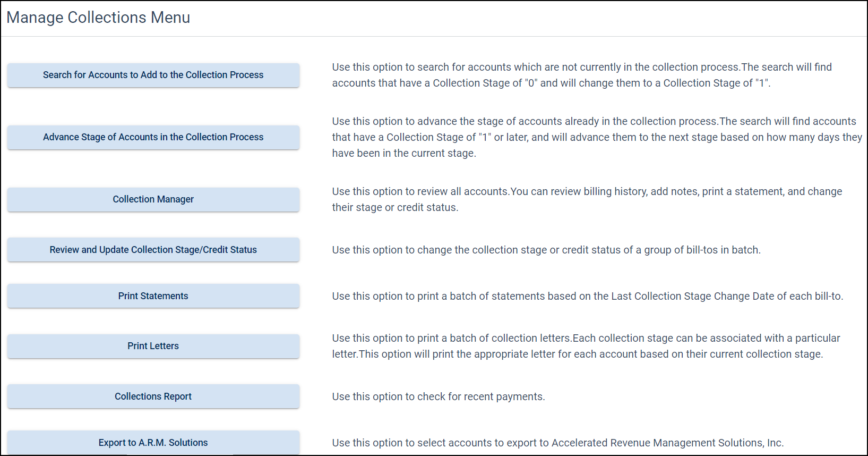Click the text 'check for recent payments'

pos(480,396)
